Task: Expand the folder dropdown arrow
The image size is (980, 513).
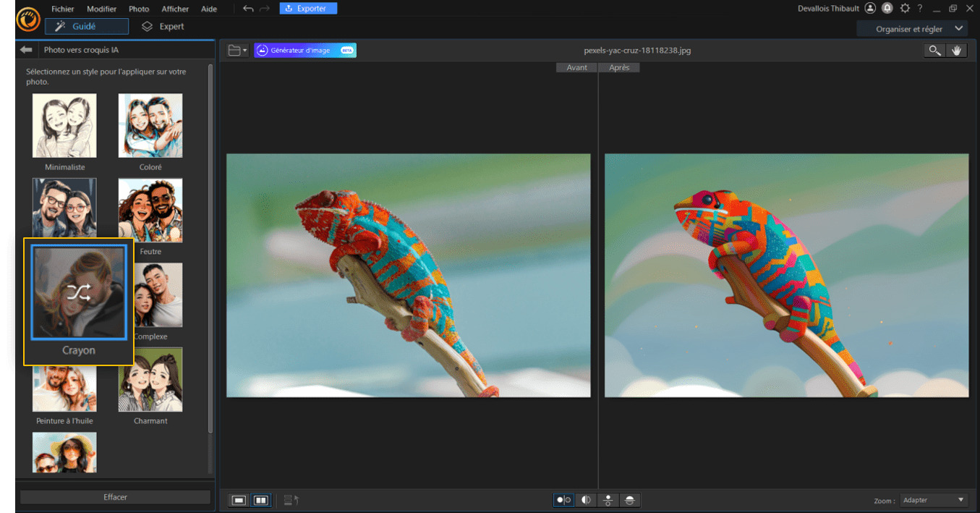Action: pos(246,51)
